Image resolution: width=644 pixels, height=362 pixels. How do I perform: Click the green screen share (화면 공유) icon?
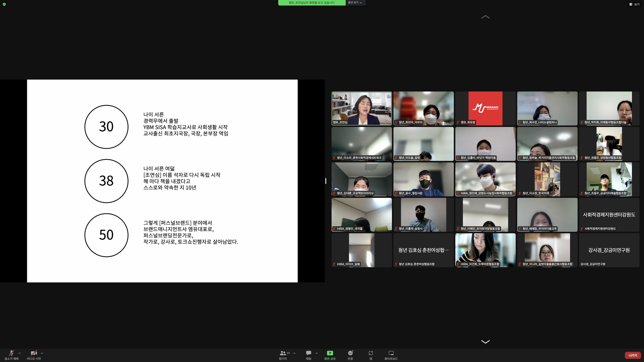[330, 353]
